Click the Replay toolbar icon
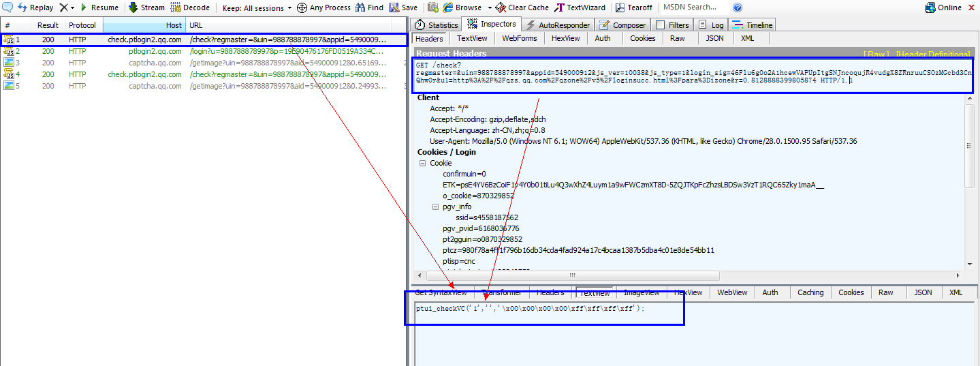Image resolution: width=980 pixels, height=366 pixels. coord(22,7)
